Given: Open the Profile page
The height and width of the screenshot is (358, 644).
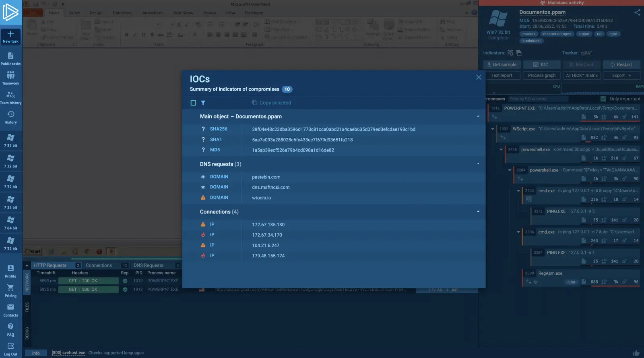Looking at the screenshot, I should coord(11,271).
